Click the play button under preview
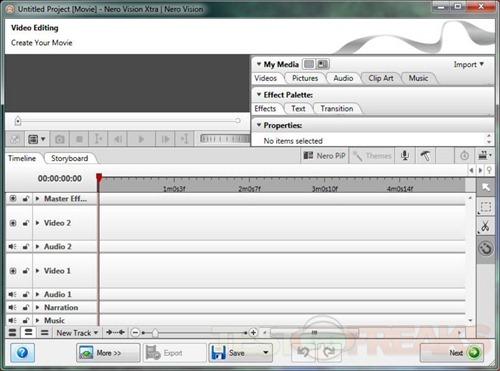Screen dimensions: 500x371 [141, 139]
